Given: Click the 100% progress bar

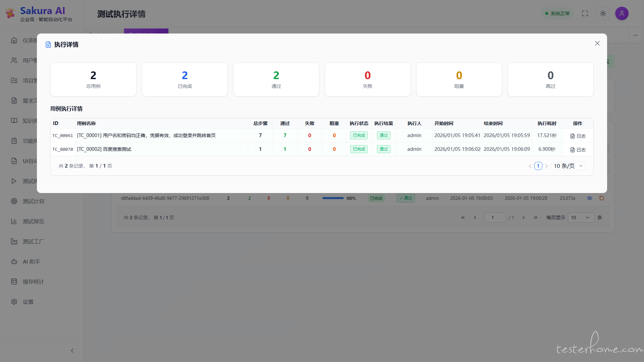Looking at the screenshot, I should [333, 198].
